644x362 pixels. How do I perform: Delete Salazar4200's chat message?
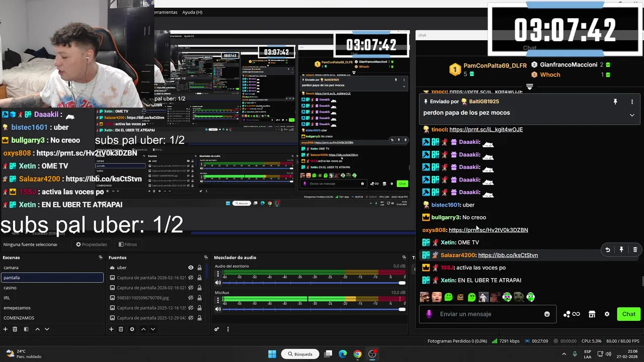pyautogui.click(x=635, y=250)
